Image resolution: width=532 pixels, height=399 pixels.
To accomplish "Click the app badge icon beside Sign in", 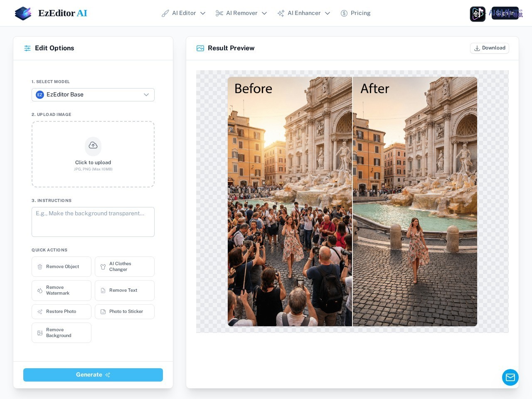I will 478,14.
